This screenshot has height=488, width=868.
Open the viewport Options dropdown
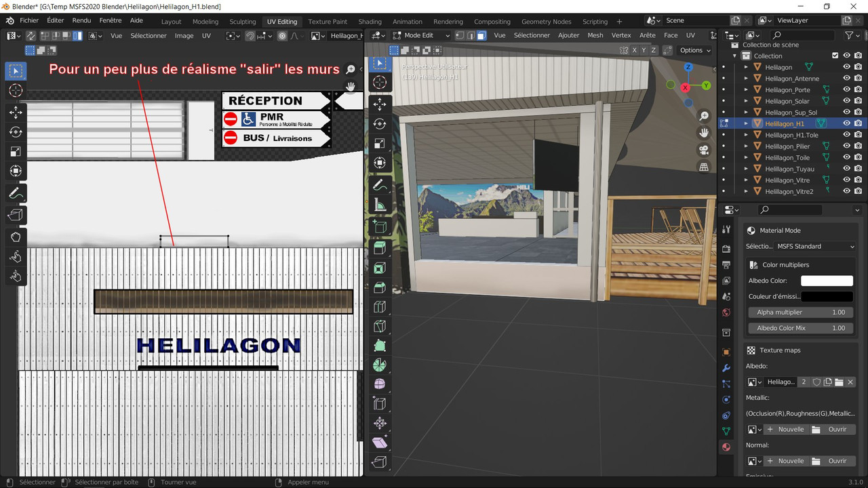tap(695, 50)
